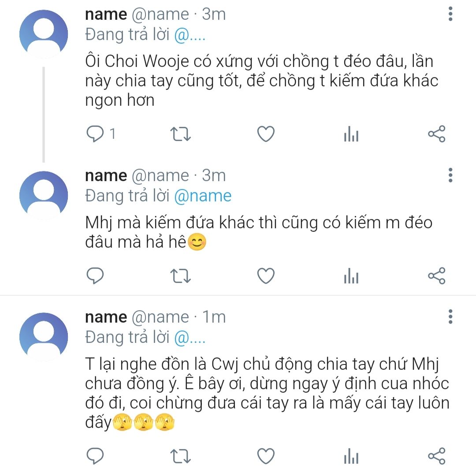
Task: Share the first tweet about Choi Wooje
Action: 437,134
